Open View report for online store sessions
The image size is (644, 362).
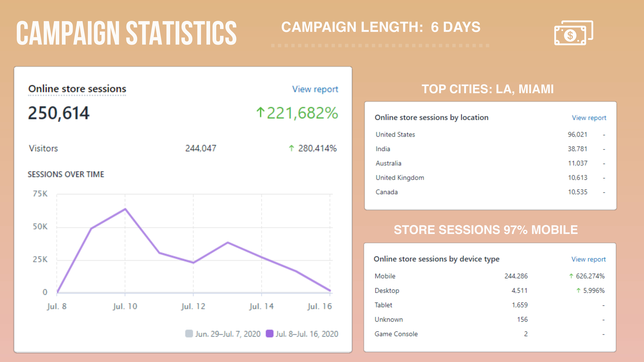[x=315, y=89]
